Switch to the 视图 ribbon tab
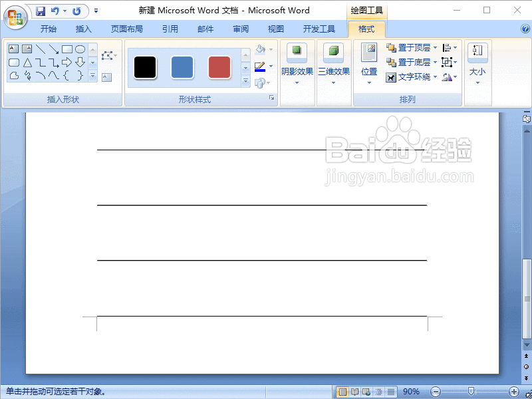 pyautogui.click(x=275, y=29)
